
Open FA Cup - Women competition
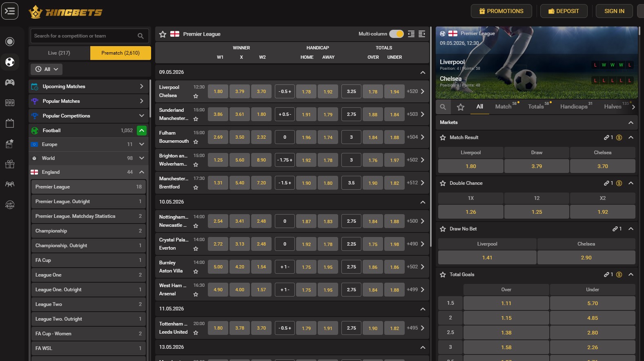[89, 334]
